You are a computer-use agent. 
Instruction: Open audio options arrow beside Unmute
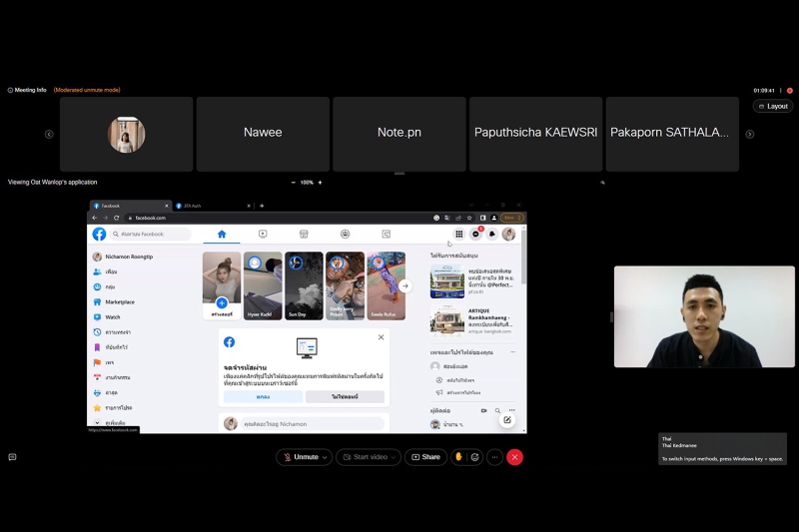pos(326,457)
